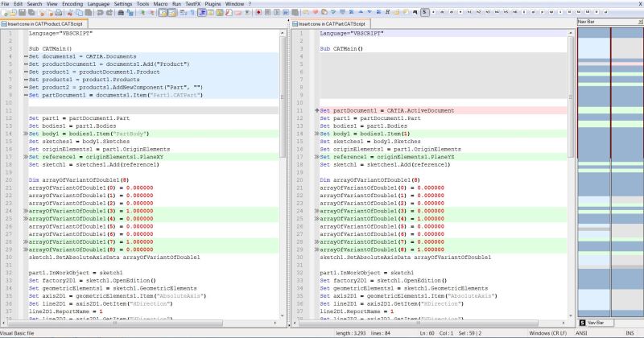The width and height of the screenshot is (644, 338).
Task: Open the Plugins menu
Action: [x=213, y=4]
